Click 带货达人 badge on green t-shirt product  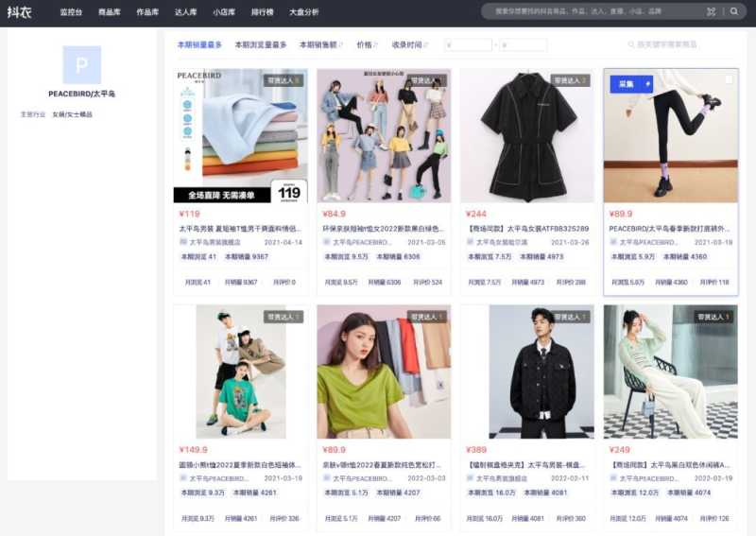[427, 317]
